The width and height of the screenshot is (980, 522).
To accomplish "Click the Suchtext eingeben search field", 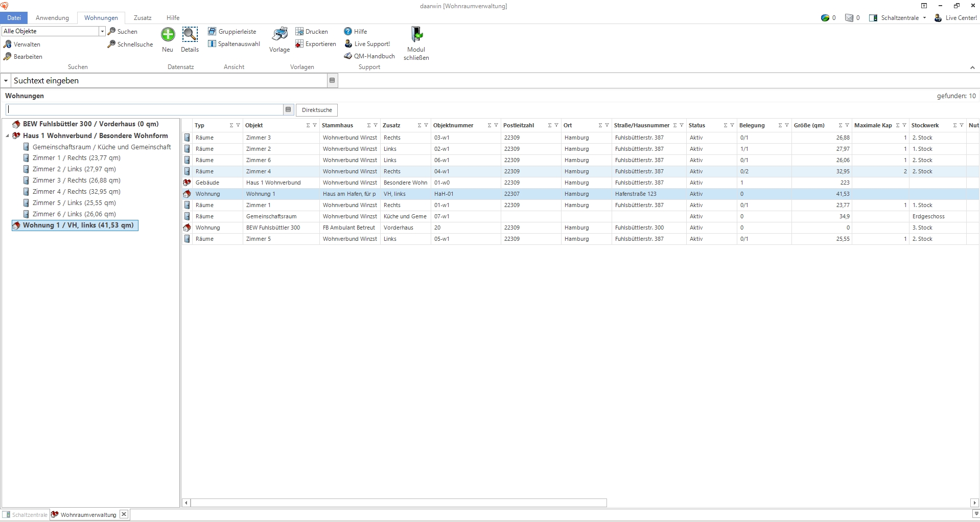I will point(169,81).
